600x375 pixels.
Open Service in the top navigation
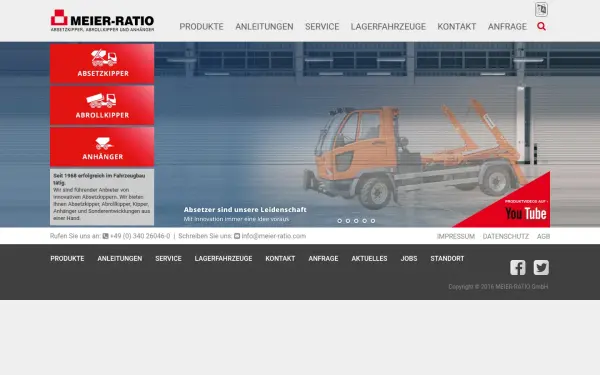point(322,27)
